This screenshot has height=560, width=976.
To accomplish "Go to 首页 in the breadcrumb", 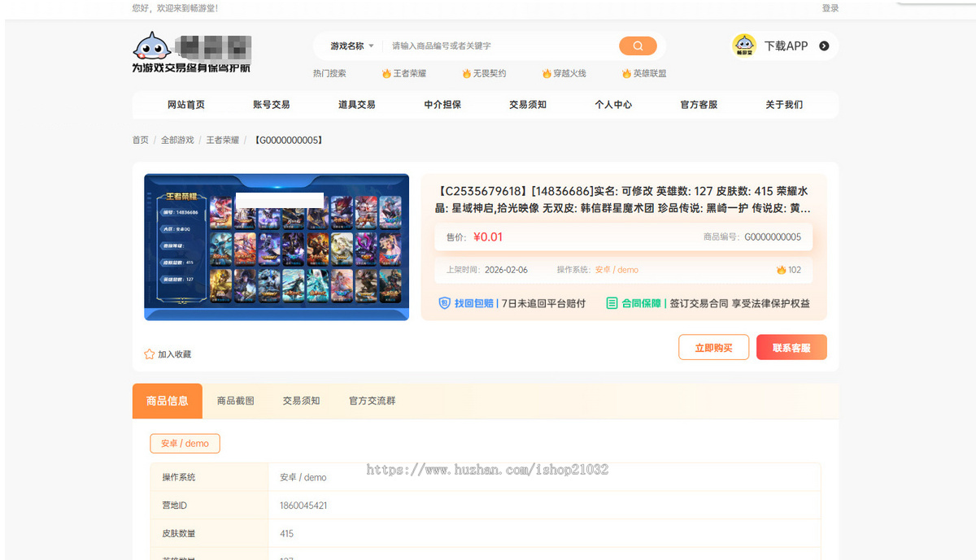I will tap(141, 140).
